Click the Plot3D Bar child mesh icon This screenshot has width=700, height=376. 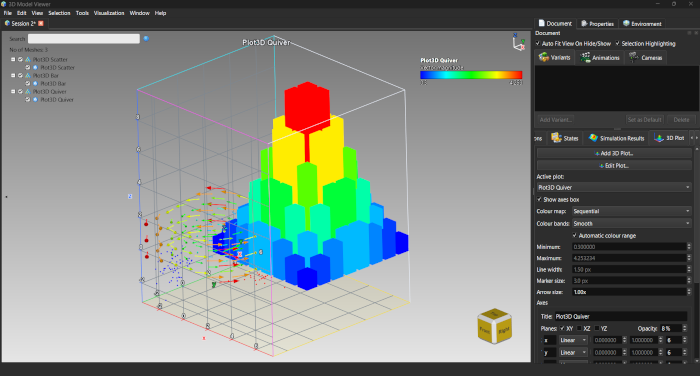pyautogui.click(x=35, y=84)
